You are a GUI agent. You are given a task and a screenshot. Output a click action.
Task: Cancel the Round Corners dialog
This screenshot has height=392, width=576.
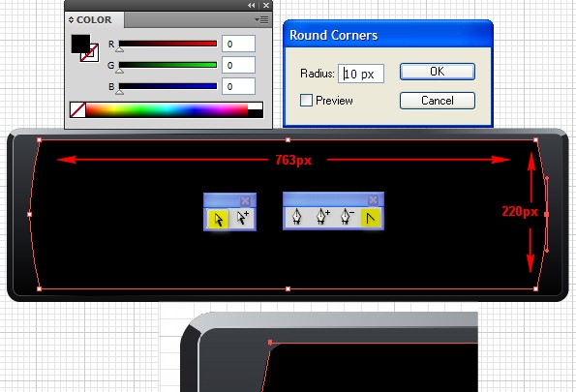click(x=438, y=101)
